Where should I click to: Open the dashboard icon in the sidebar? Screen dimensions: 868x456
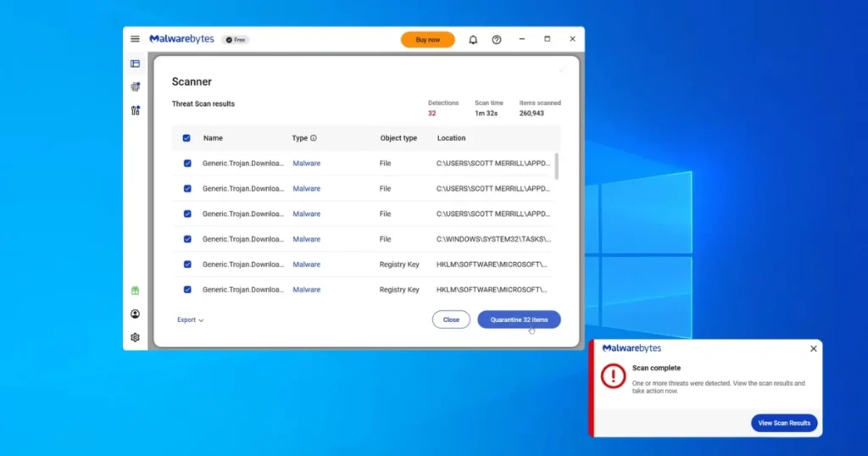135,64
